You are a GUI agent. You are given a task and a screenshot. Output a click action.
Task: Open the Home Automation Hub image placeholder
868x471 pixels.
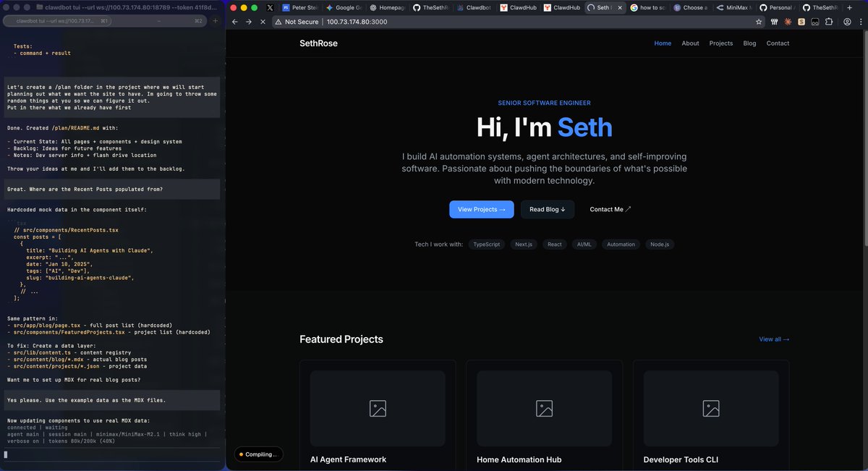(544, 408)
